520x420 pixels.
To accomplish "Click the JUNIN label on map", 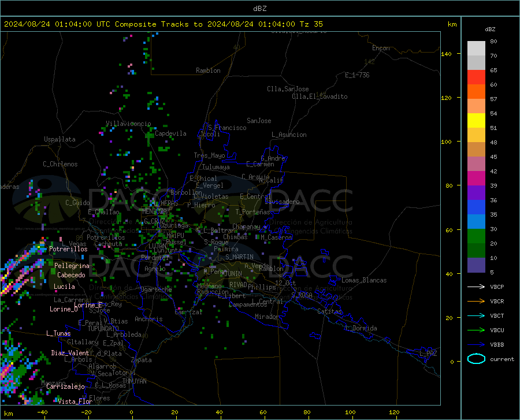I will 233,274.
